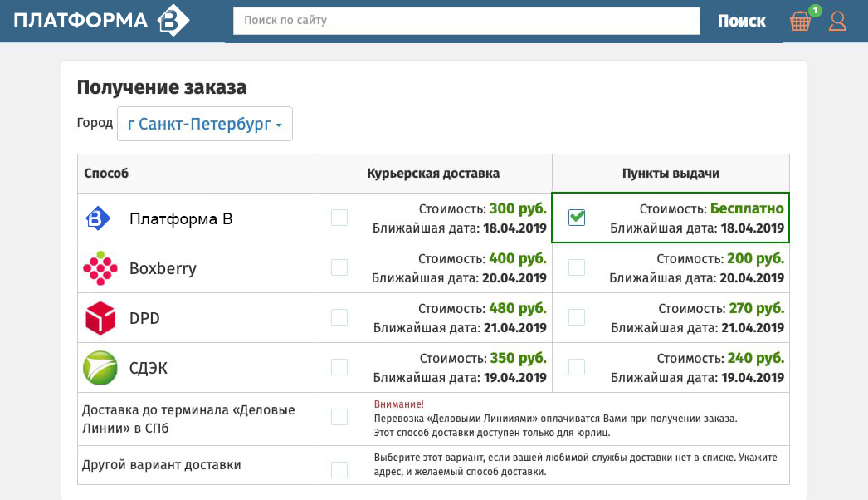This screenshot has height=500, width=868.
Task: Click the DPD red box logo
Action: click(100, 318)
